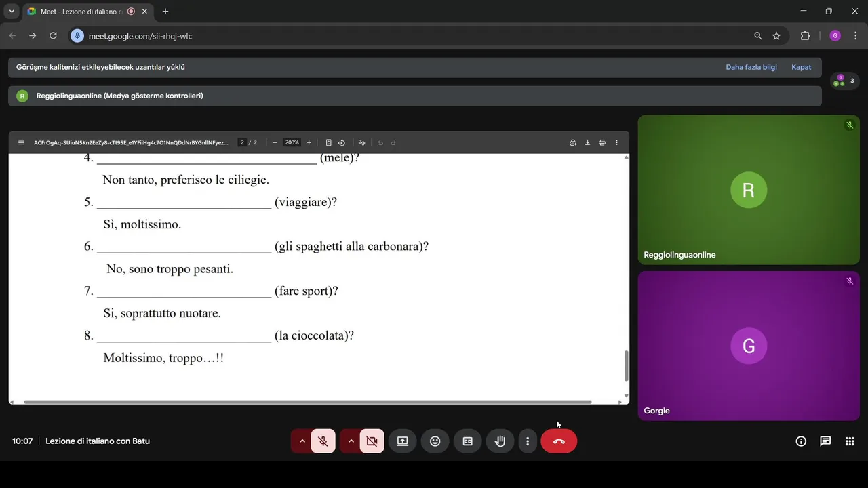
Task: Open more meeting options
Action: (x=528, y=441)
